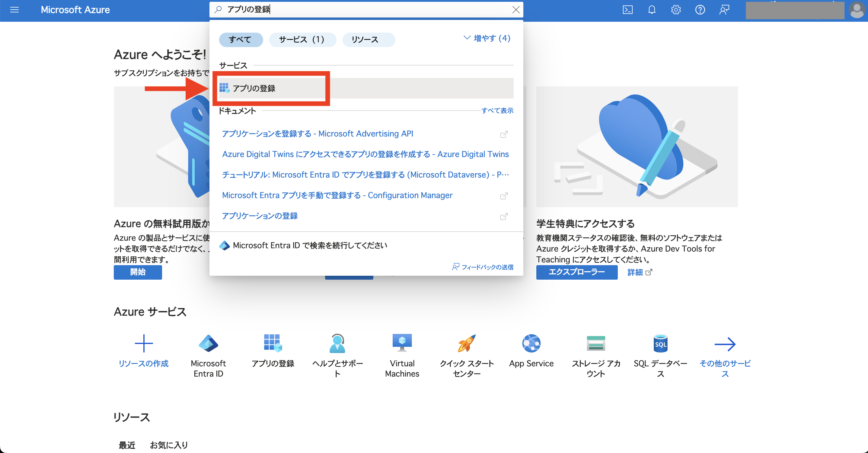The image size is (868, 453).
Task: Open the feedback icon in header
Action: [x=724, y=10]
